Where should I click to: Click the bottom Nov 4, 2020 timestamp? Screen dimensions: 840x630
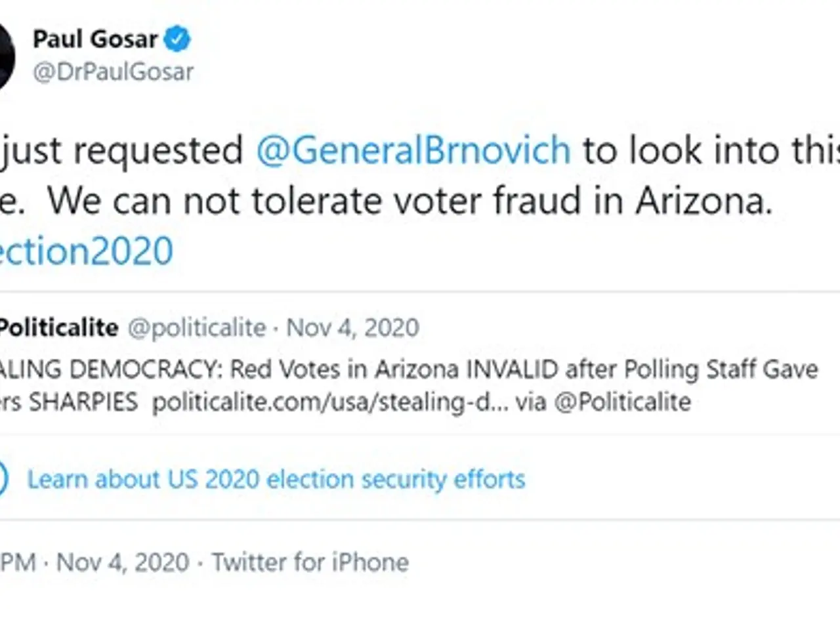tap(123, 562)
